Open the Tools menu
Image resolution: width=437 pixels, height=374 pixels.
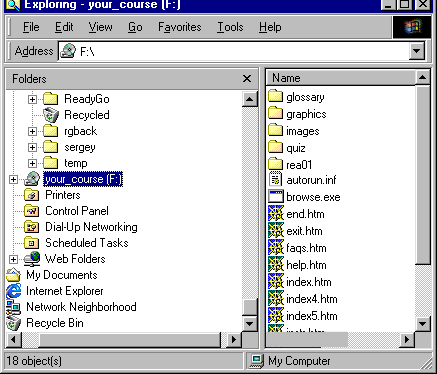click(x=230, y=27)
